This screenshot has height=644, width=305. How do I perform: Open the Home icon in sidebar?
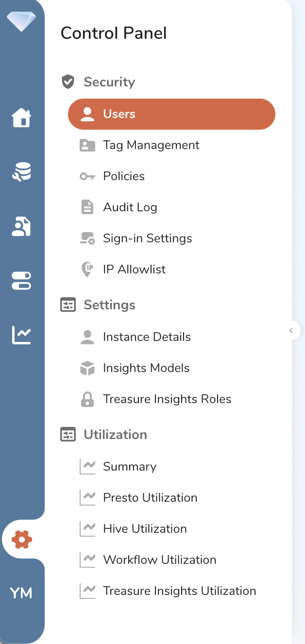point(21,118)
